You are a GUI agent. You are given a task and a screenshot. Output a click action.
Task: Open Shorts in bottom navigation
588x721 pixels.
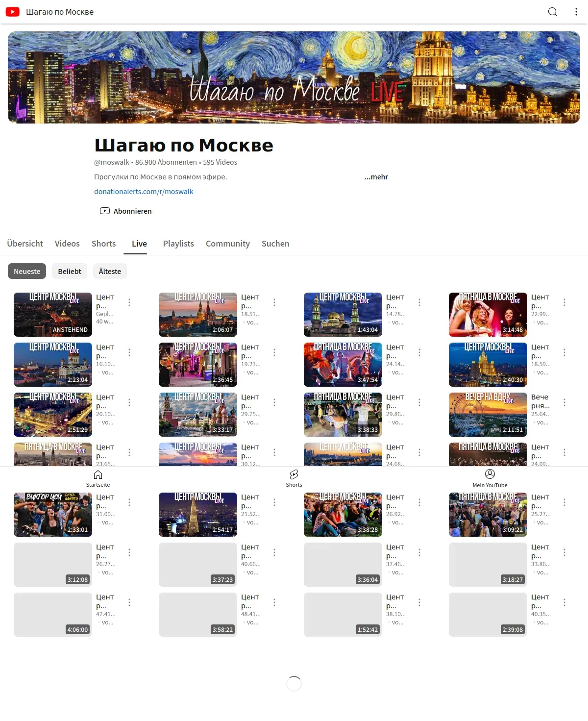pyautogui.click(x=294, y=478)
